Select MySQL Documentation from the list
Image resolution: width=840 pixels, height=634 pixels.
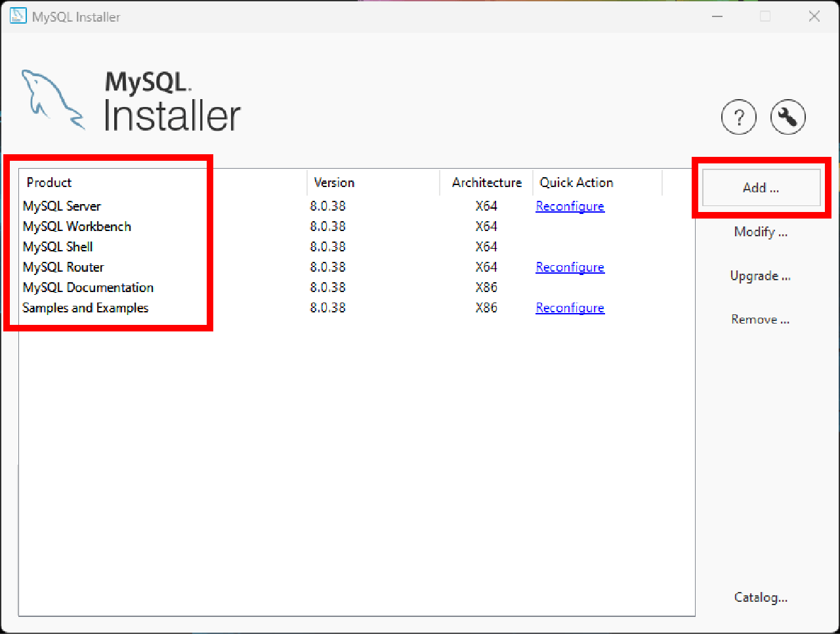(x=88, y=287)
